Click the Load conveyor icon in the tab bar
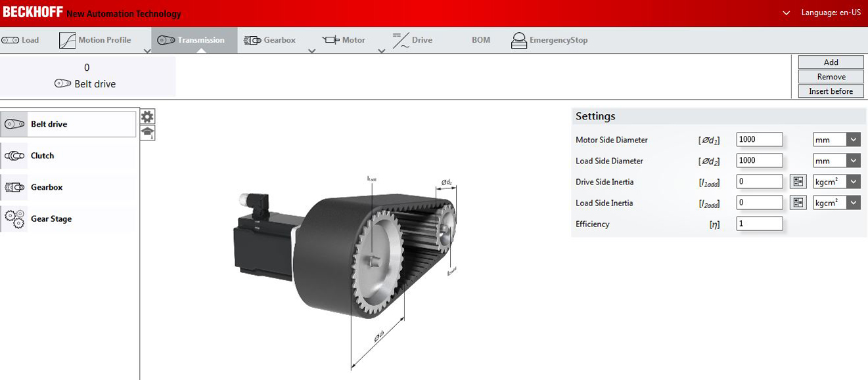Viewport: 868px width, 380px height. tap(10, 40)
